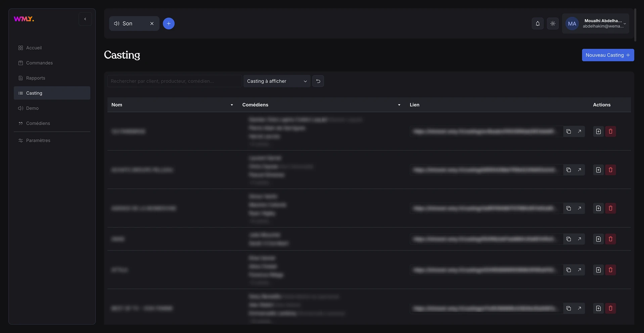The width and height of the screenshot is (644, 333).
Task: Click the Lien column header
Action: point(414,105)
